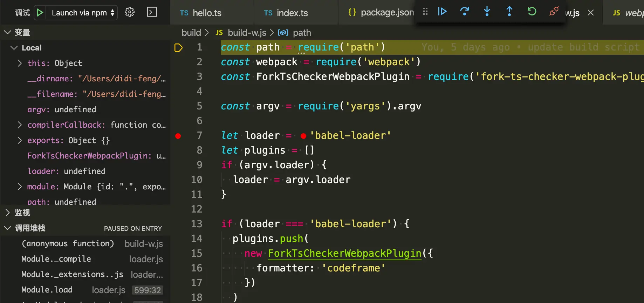This screenshot has width=644, height=303.
Task: Switch to the hello.ts tab
Action: (x=212, y=13)
